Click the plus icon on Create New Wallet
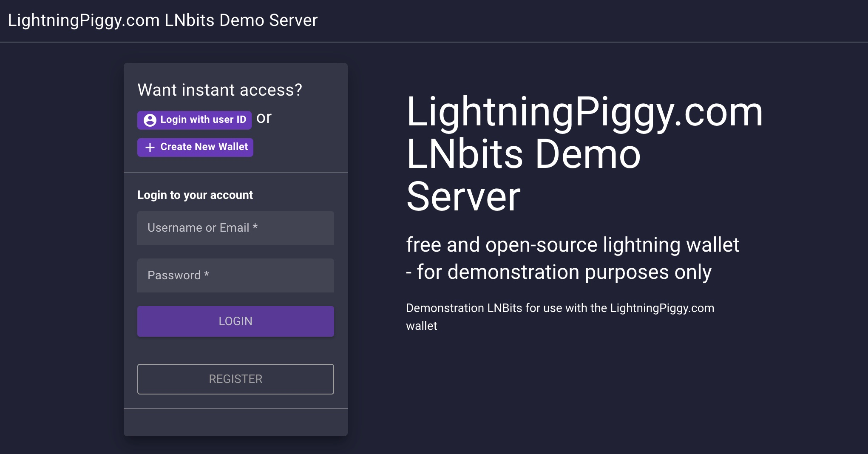Viewport: 868px width, 454px height. (x=150, y=148)
